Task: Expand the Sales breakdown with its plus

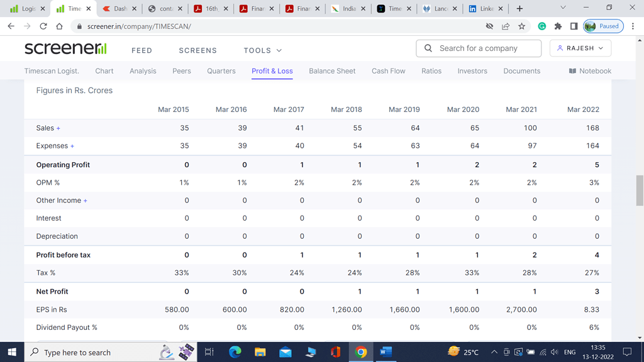Action: 59,128
